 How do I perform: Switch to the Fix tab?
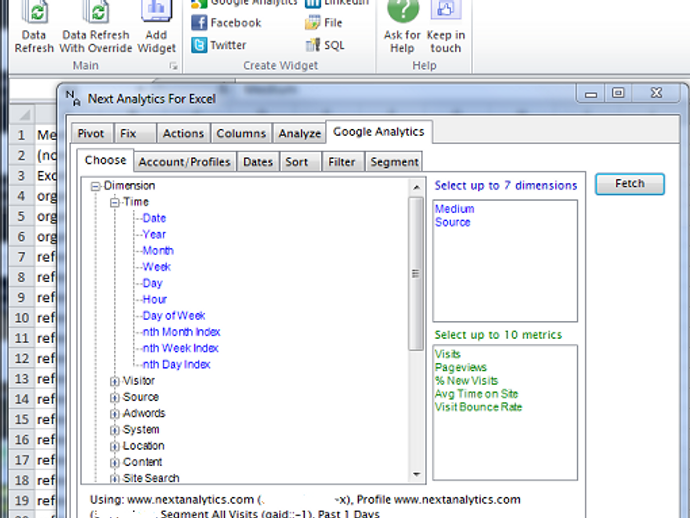135,133
